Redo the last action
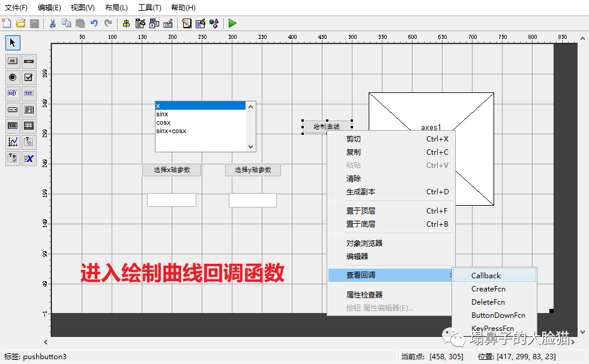The width and height of the screenshot is (589, 364). pyautogui.click(x=108, y=23)
